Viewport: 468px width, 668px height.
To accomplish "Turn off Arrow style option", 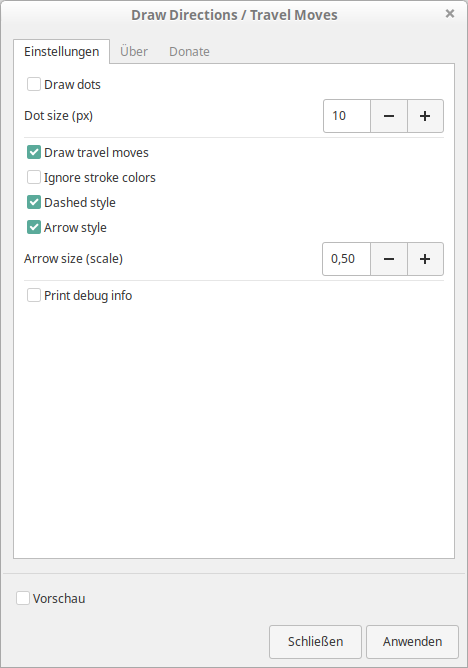I will click(34, 227).
